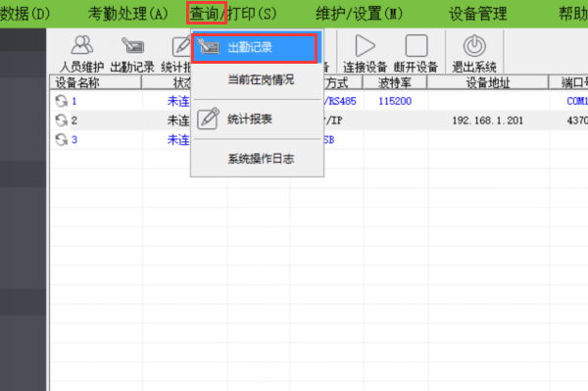
Task: Click the RS485 communication cell
Action: point(340,101)
